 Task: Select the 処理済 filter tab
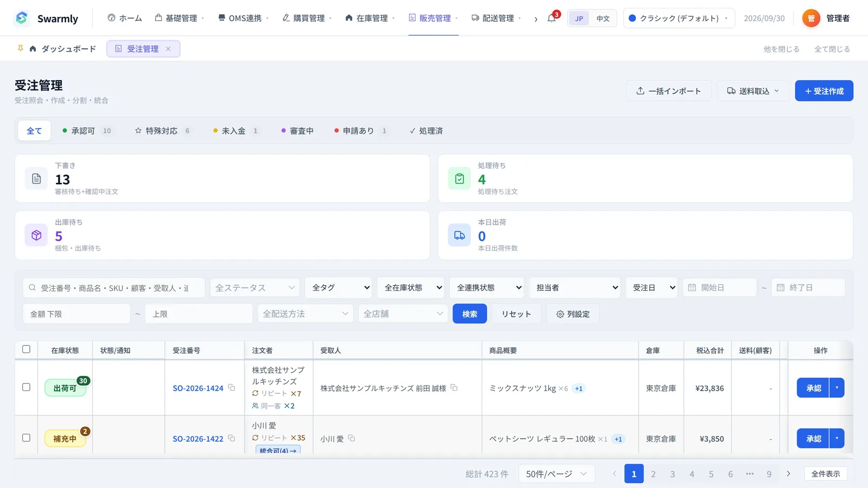426,131
